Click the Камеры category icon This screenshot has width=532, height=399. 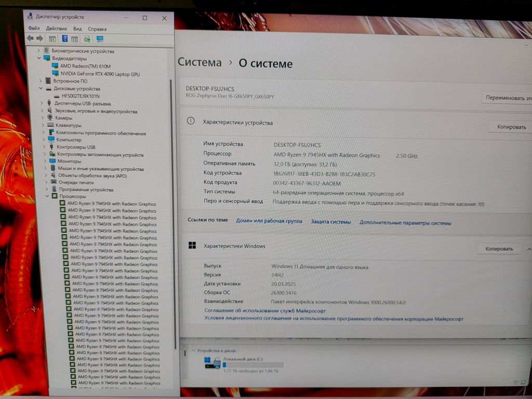click(50, 117)
